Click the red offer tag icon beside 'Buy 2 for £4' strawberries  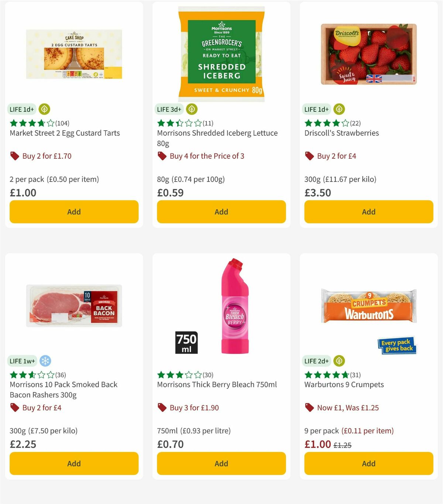pos(309,156)
